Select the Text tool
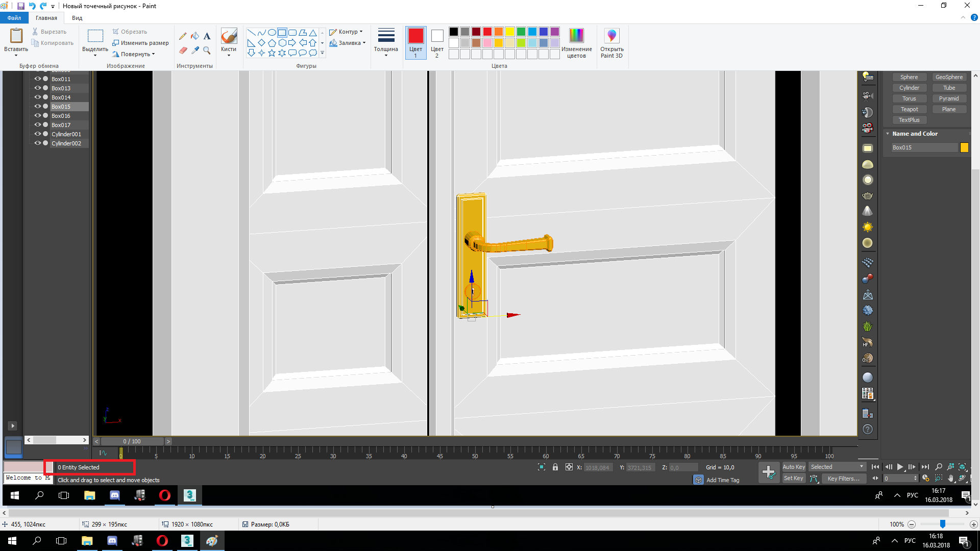The width and height of the screenshot is (980, 551). pos(207,36)
